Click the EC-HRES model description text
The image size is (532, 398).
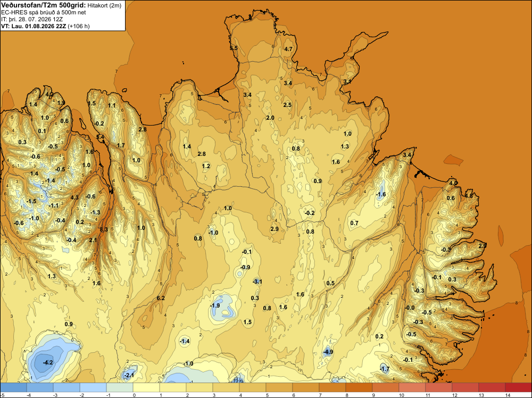tap(44, 12)
